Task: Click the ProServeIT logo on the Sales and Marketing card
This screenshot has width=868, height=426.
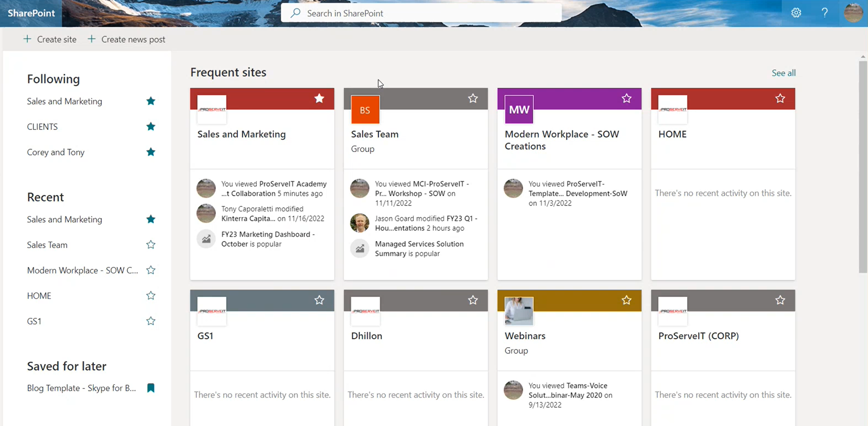Action: [212, 110]
